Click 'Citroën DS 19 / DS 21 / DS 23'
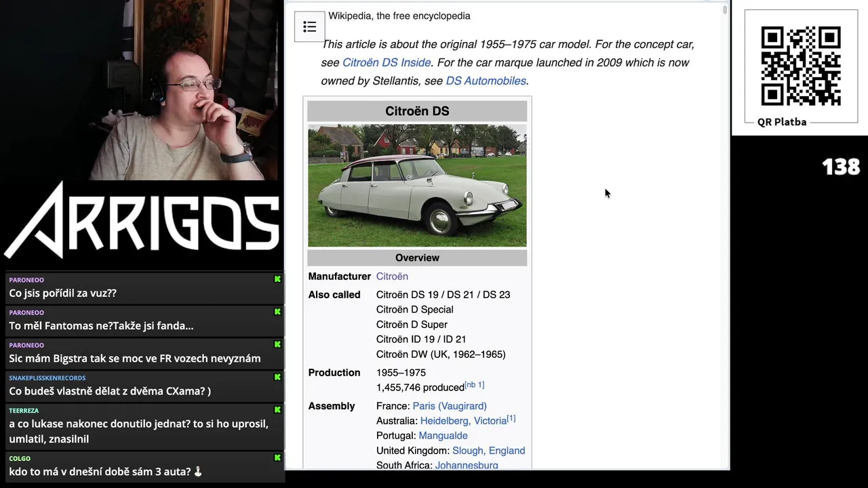The height and width of the screenshot is (488, 868). tap(443, 295)
